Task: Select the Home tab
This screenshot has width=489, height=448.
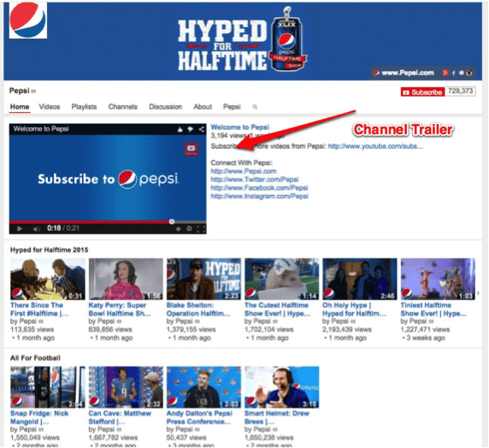Action: point(20,107)
